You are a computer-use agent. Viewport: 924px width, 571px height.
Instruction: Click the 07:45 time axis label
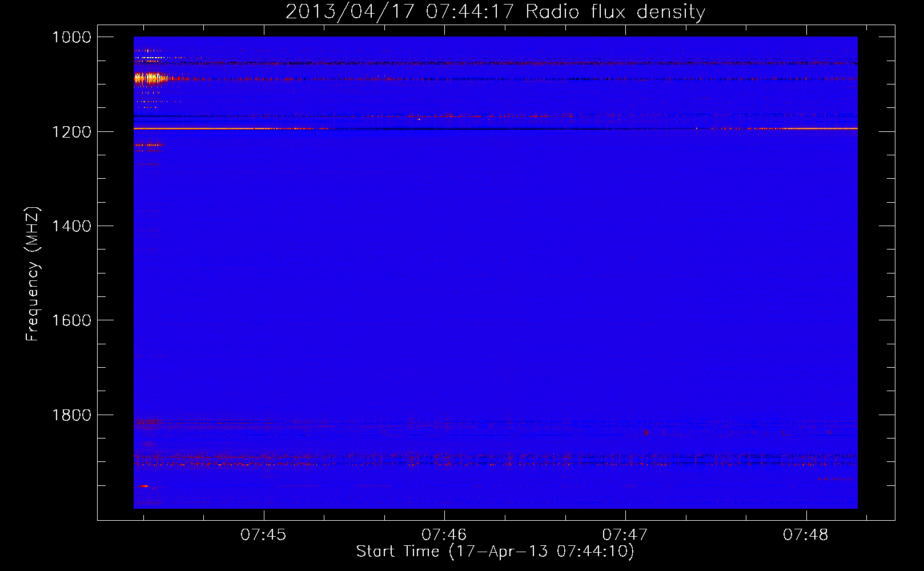[263, 535]
